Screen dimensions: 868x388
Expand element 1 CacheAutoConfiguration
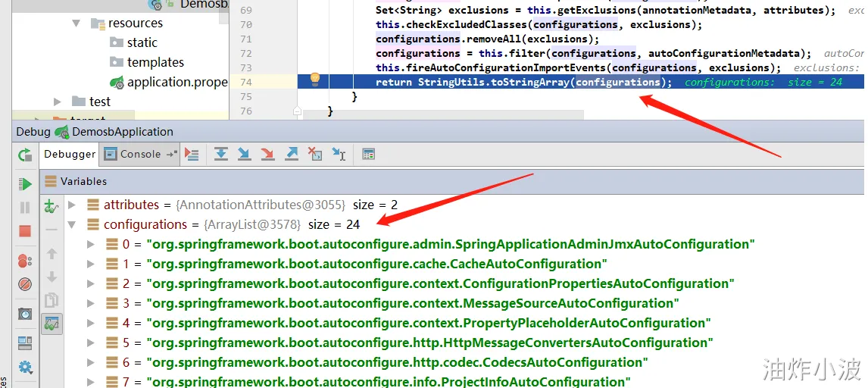pos(91,264)
